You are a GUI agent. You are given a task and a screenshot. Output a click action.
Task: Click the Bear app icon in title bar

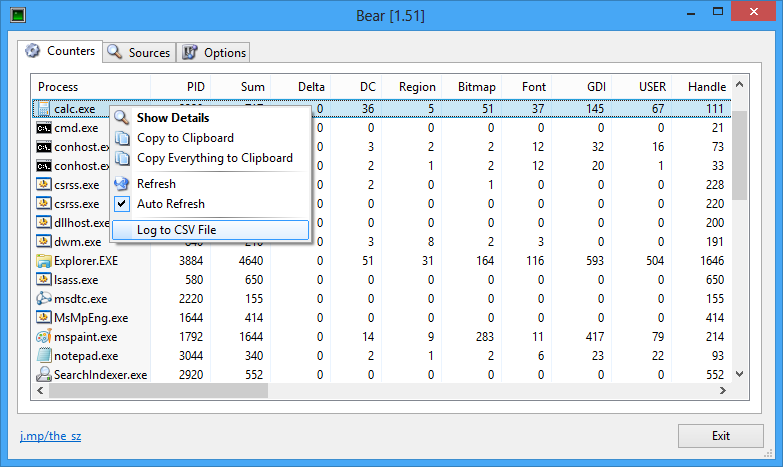[16, 15]
